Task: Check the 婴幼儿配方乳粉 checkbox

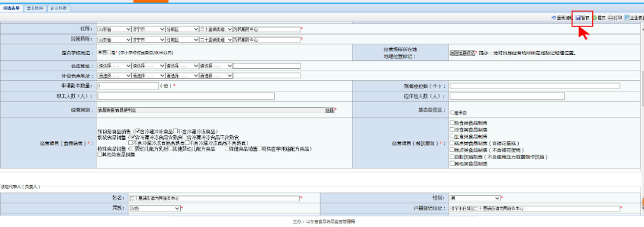Action: tap(132, 149)
